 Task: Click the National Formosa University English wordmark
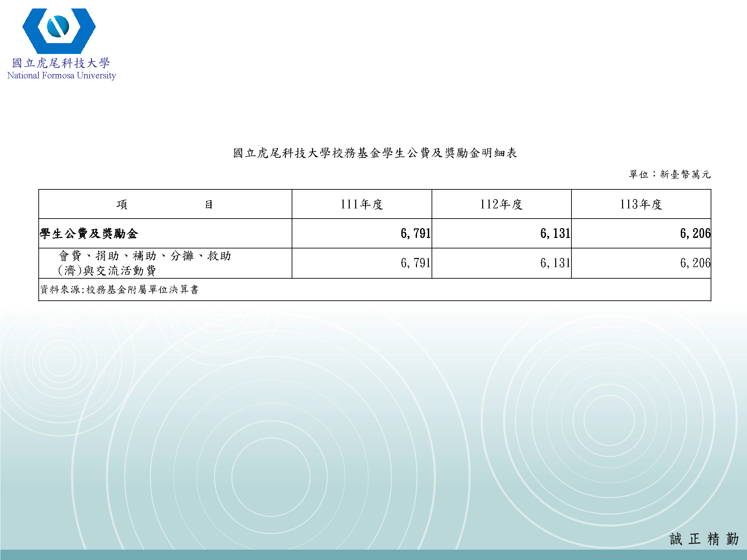[x=61, y=75]
